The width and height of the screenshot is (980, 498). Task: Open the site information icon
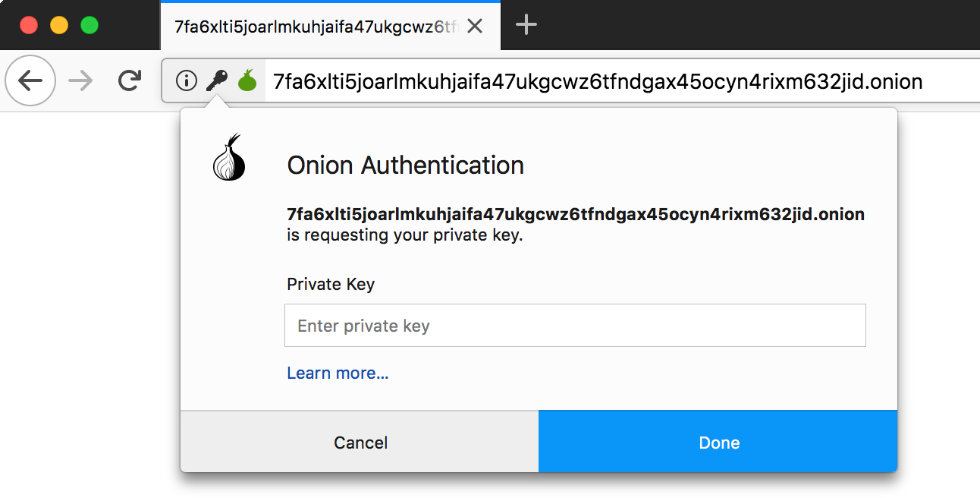point(186,80)
